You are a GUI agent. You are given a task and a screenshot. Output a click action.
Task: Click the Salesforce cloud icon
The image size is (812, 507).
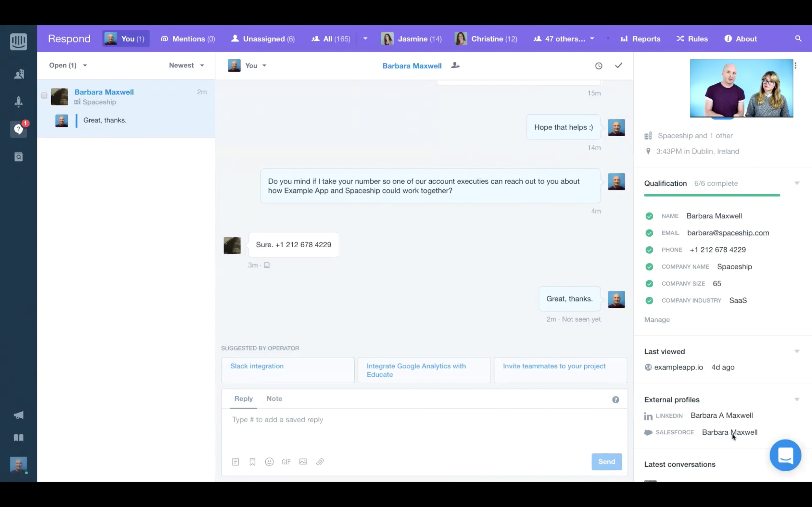tap(648, 433)
